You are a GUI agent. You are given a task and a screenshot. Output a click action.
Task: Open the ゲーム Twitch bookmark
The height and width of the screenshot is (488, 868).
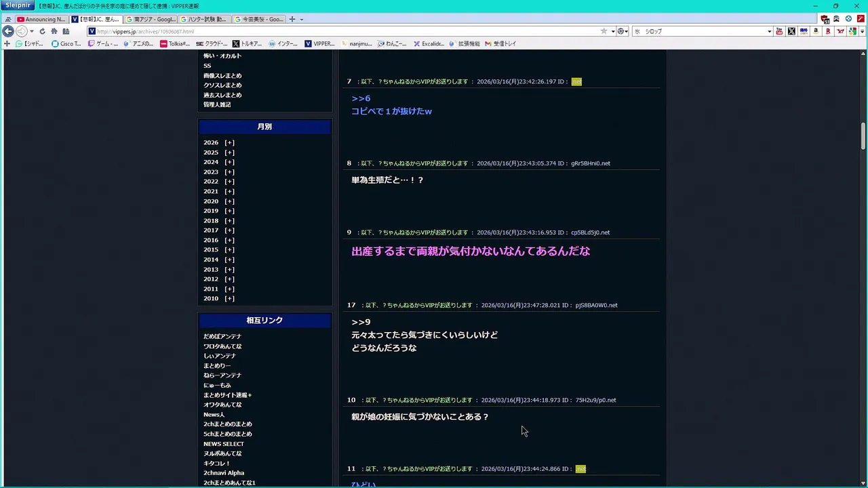pos(103,43)
